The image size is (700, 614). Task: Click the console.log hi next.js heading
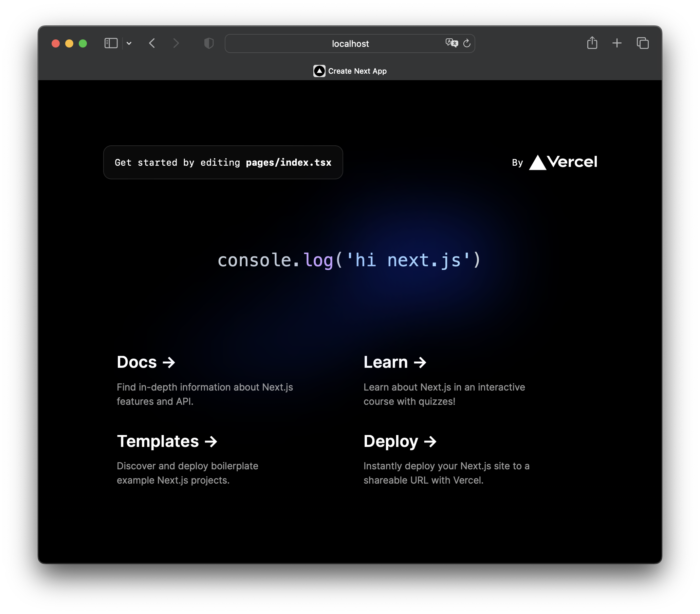tap(349, 260)
